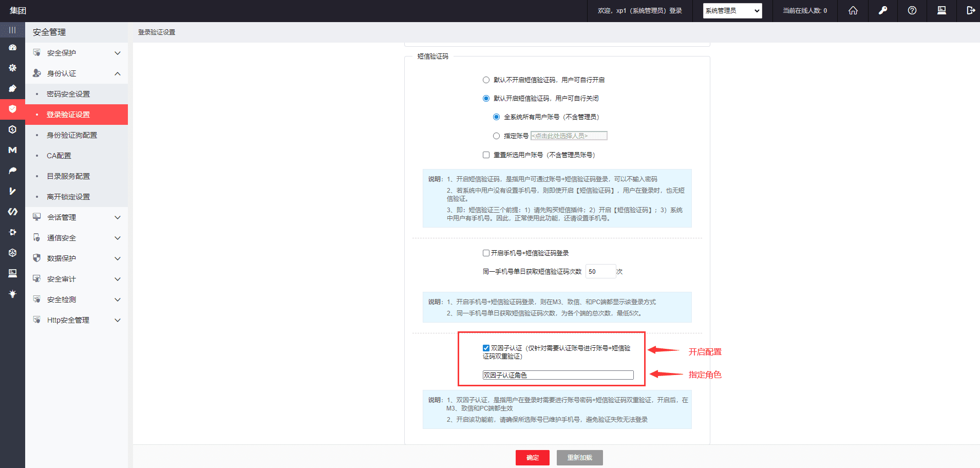Image resolution: width=980 pixels, height=468 pixels.
Task: Click the 会话管理 monitor icon
Action: pyautogui.click(x=36, y=217)
